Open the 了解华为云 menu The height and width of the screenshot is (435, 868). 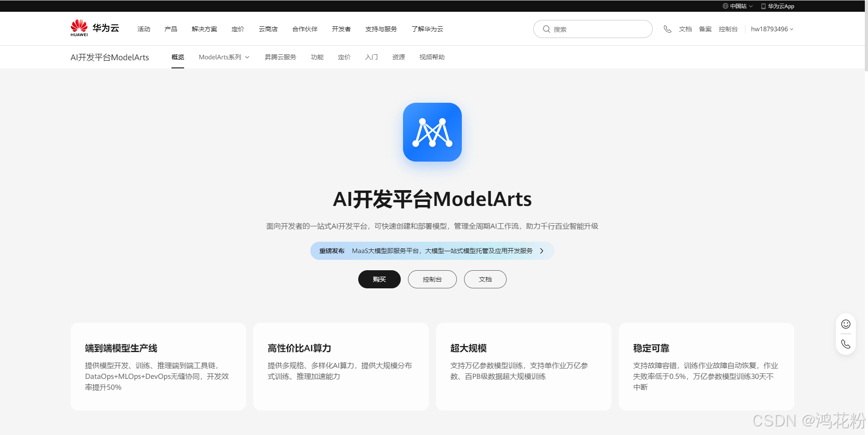pyautogui.click(x=427, y=29)
